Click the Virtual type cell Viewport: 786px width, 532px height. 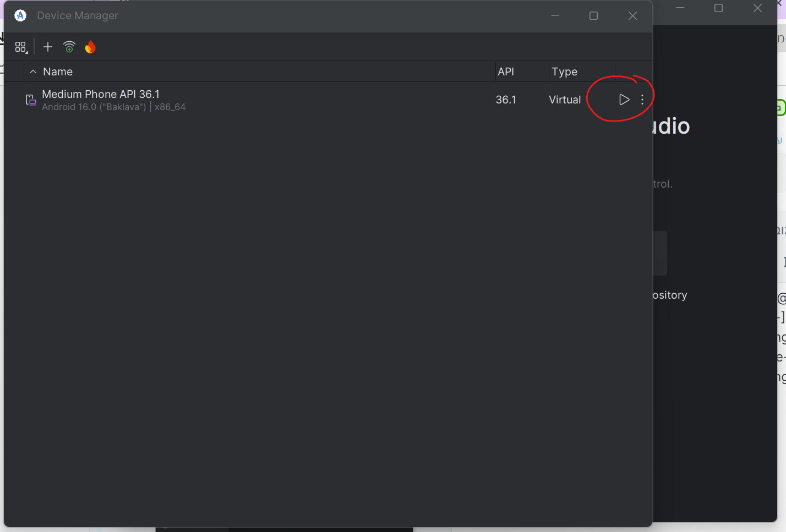coord(564,100)
